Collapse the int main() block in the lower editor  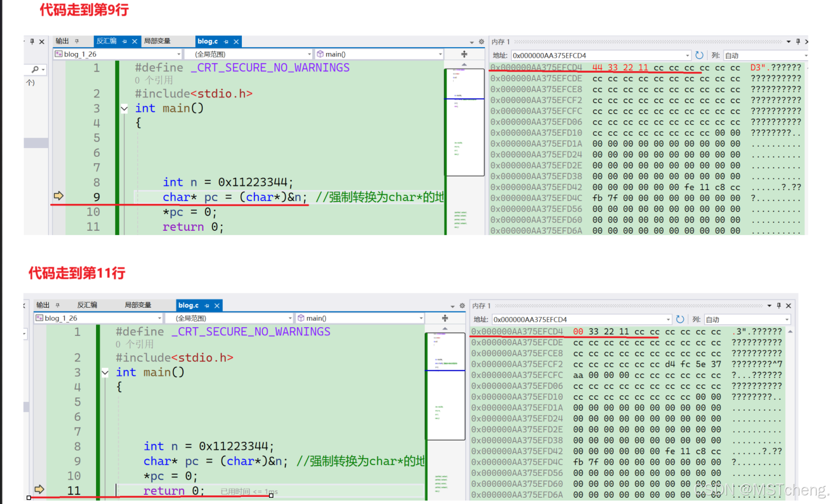click(x=105, y=372)
